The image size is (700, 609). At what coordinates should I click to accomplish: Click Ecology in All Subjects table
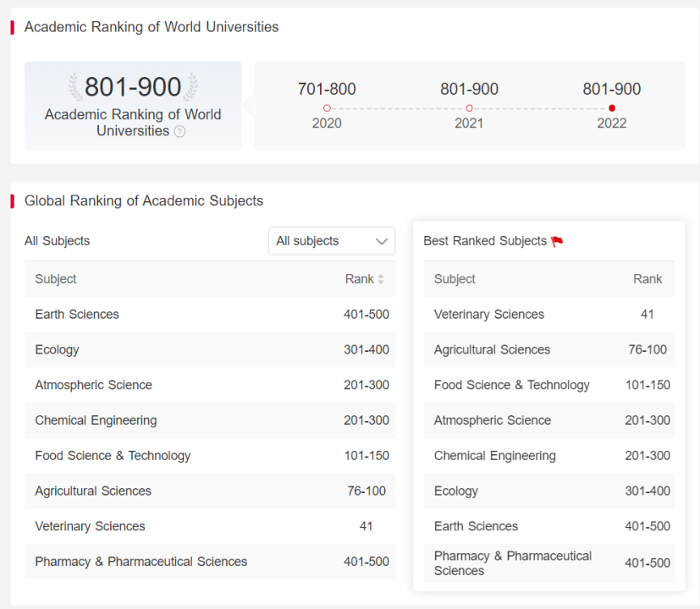[x=57, y=350]
